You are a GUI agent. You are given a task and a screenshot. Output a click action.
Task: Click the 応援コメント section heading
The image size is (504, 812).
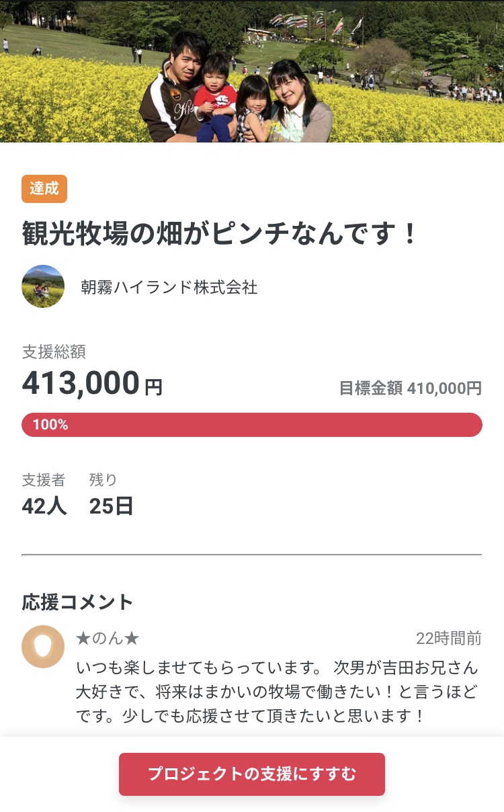[78, 602]
